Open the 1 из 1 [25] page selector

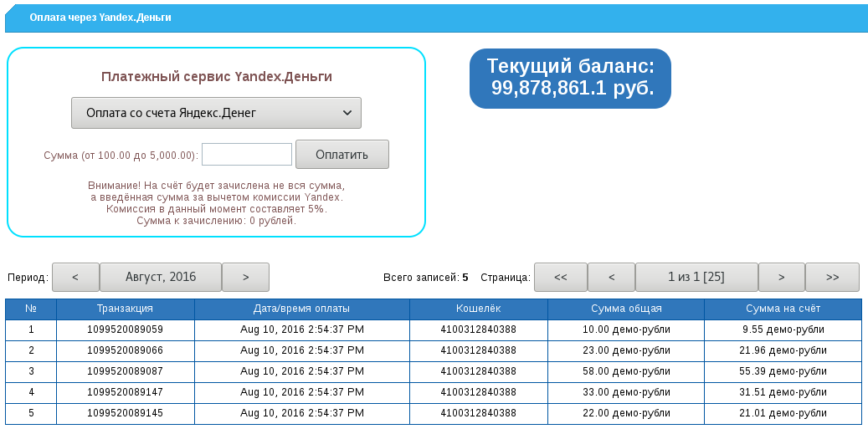[x=696, y=277]
